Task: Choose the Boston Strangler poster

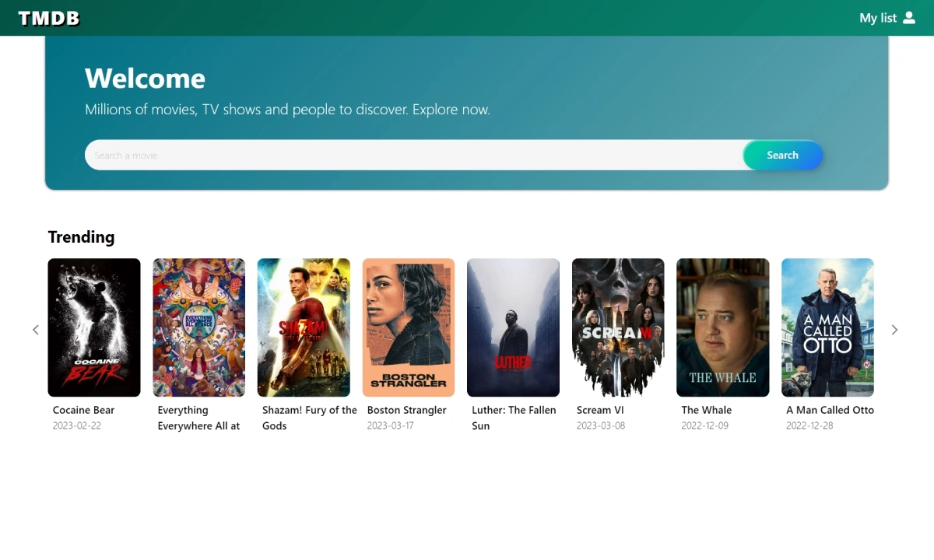Action: pyautogui.click(x=409, y=327)
